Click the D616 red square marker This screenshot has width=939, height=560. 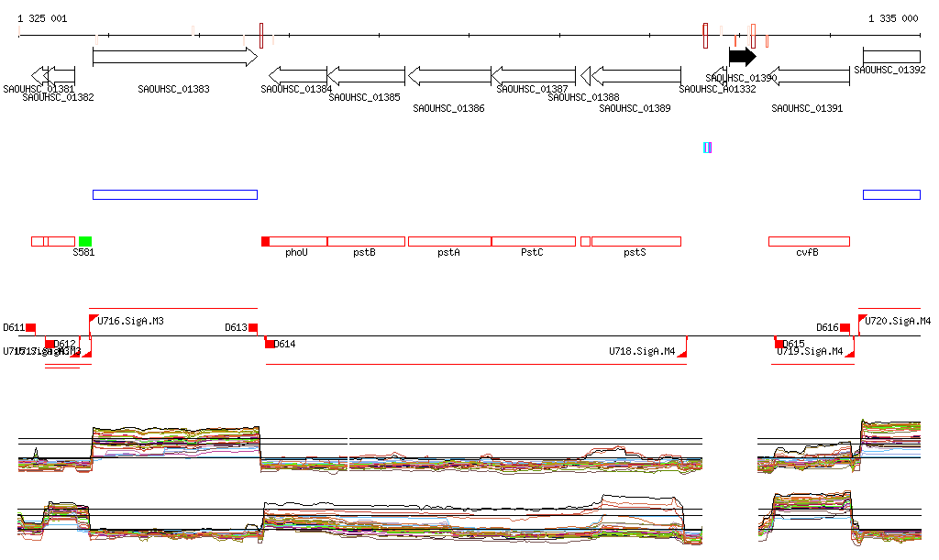pyautogui.click(x=845, y=328)
